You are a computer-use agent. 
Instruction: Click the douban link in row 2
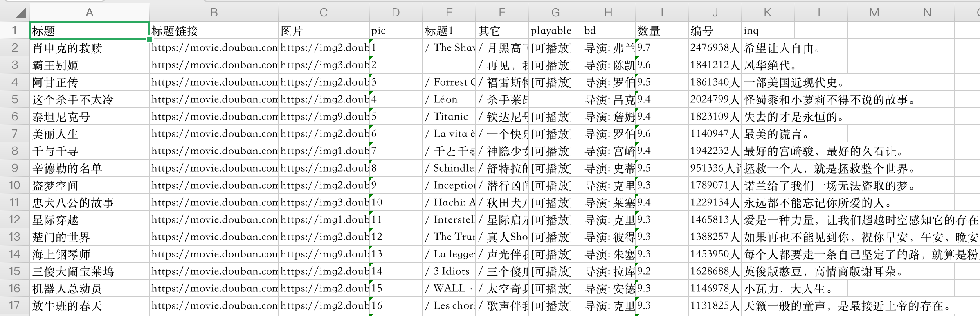click(x=214, y=48)
